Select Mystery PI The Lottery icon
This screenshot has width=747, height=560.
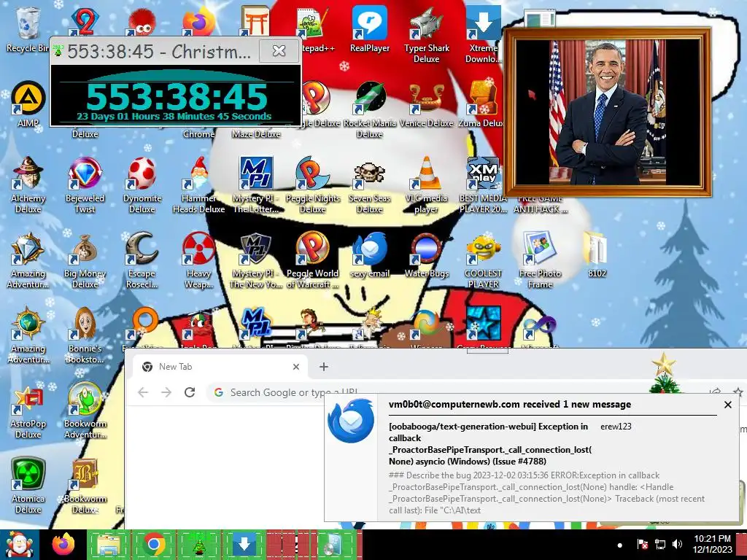pyautogui.click(x=256, y=185)
